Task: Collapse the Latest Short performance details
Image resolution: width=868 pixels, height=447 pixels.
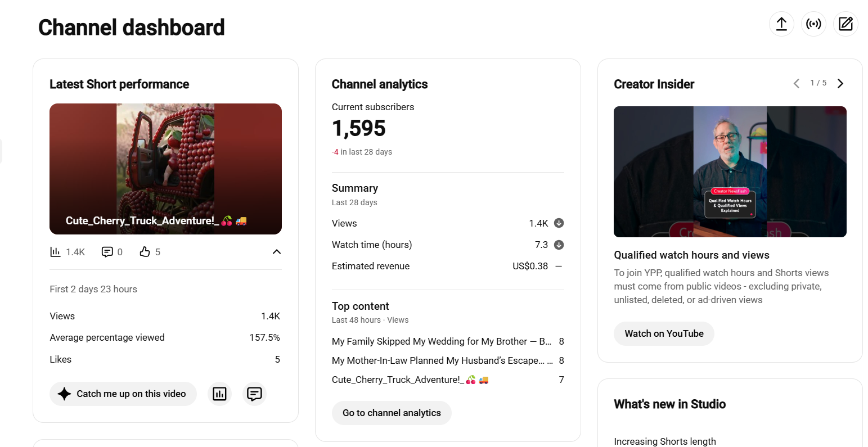Action: (276, 252)
